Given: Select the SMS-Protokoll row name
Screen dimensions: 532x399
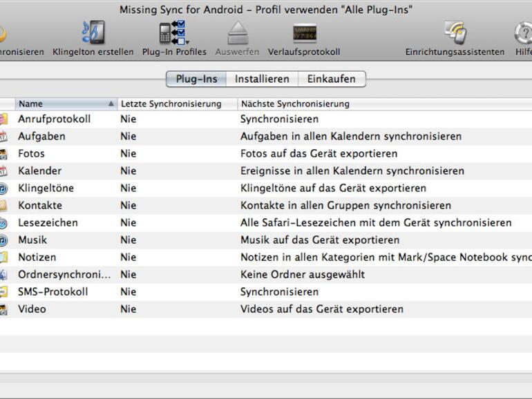Looking at the screenshot, I should coord(53,292).
